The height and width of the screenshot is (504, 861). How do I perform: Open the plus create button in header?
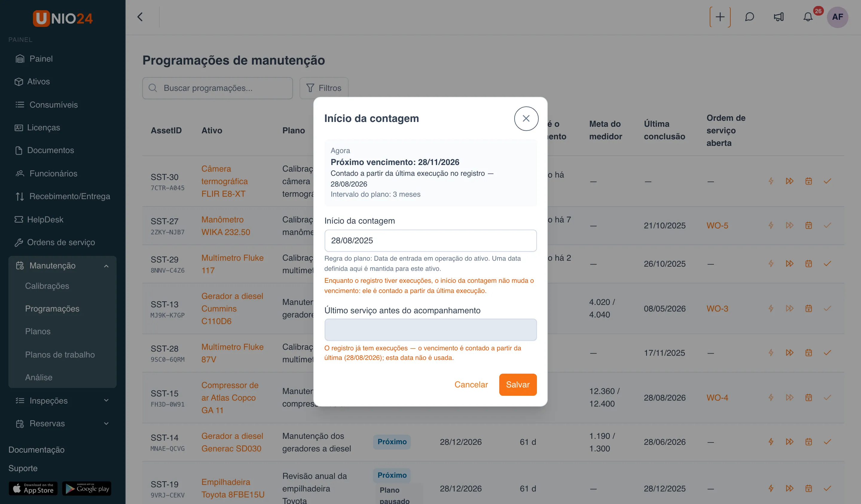click(720, 17)
